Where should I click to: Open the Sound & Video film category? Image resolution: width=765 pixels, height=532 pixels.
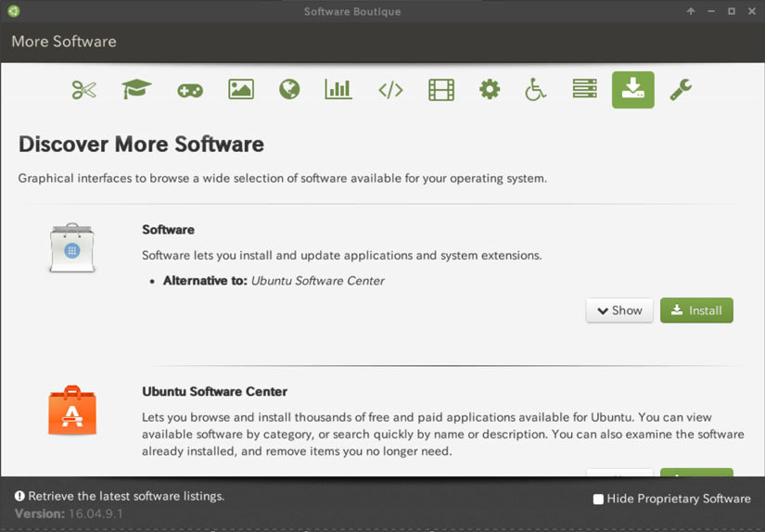pos(441,90)
